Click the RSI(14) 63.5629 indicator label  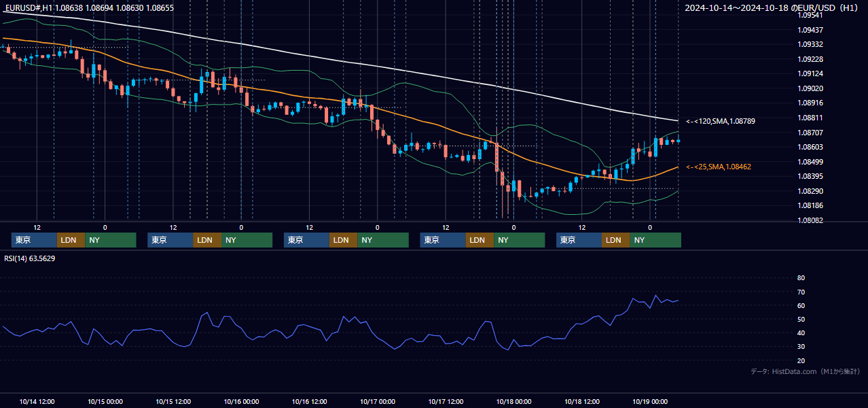pyautogui.click(x=30, y=258)
